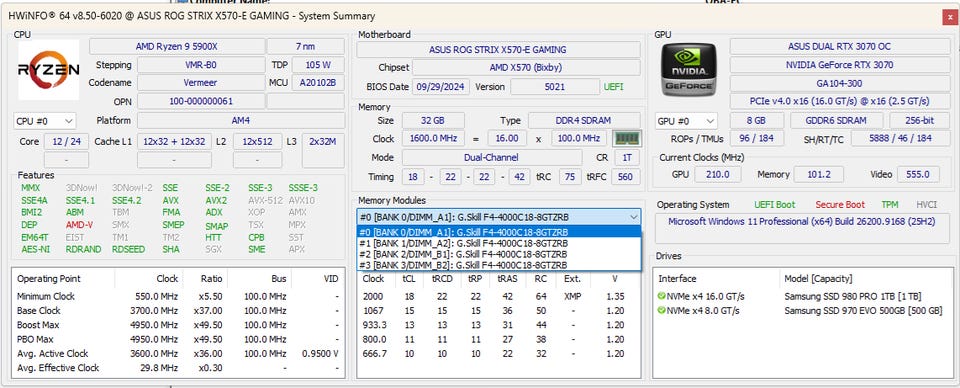The image size is (960, 388).
Task: Click the NVIDIA GeForce RTX 3070 field
Action: point(839,64)
